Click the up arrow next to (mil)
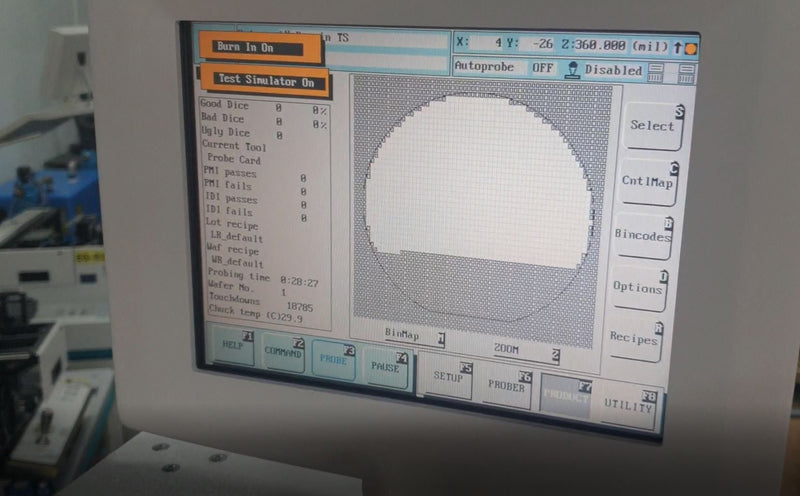 point(678,47)
